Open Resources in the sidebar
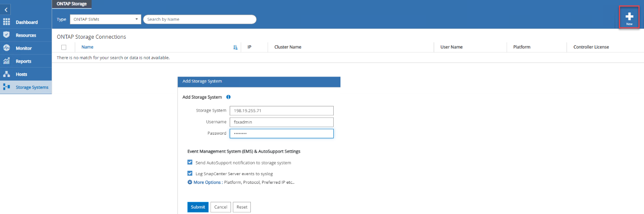Viewport: 644px width, 214px height. (x=26, y=35)
